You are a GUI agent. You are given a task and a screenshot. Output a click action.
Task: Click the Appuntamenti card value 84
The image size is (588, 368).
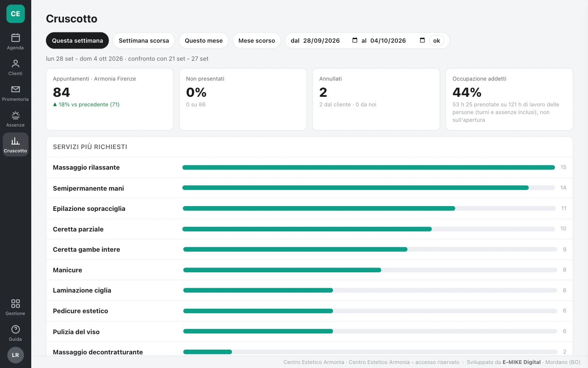pyautogui.click(x=61, y=92)
